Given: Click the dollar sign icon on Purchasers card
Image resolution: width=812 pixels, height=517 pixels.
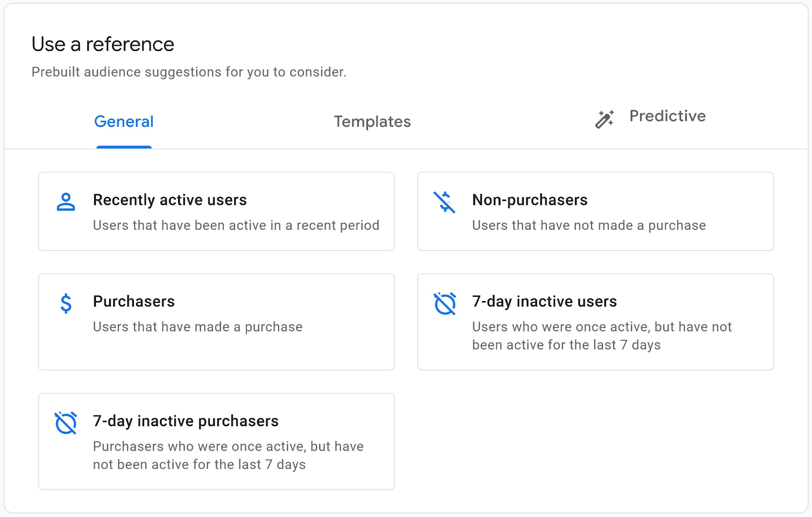Looking at the screenshot, I should coord(65,303).
